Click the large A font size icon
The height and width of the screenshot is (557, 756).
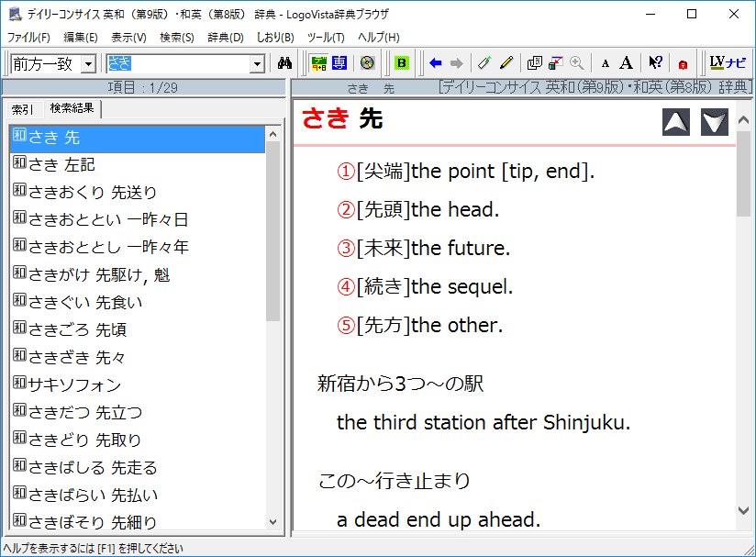coord(626,63)
